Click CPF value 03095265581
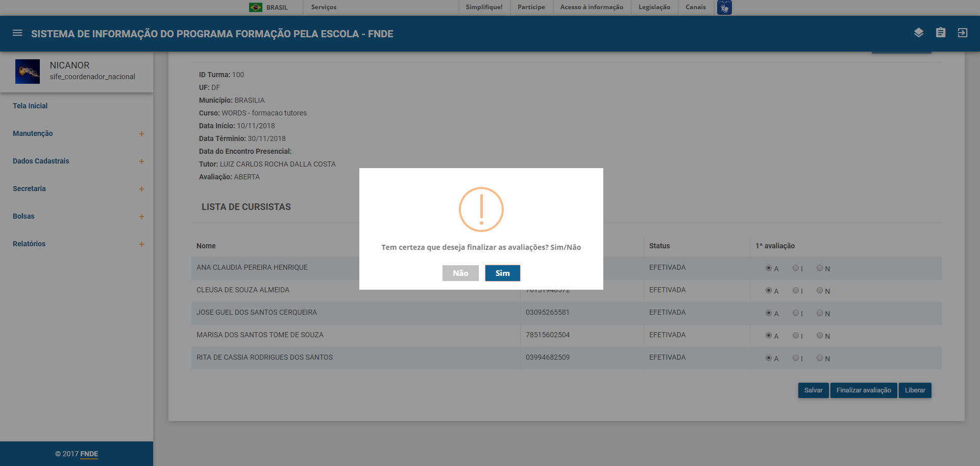This screenshot has height=466, width=980. tap(548, 312)
